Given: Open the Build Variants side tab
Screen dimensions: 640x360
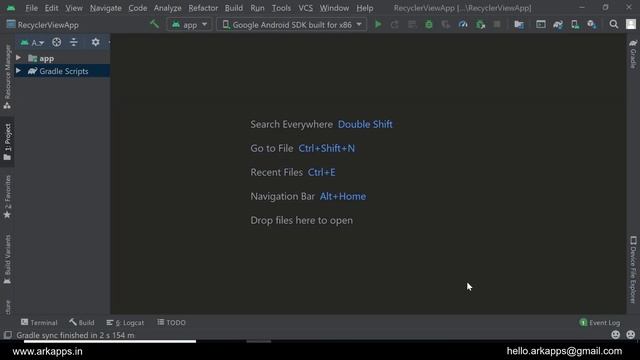Looking at the screenshot, I should pos(7,259).
